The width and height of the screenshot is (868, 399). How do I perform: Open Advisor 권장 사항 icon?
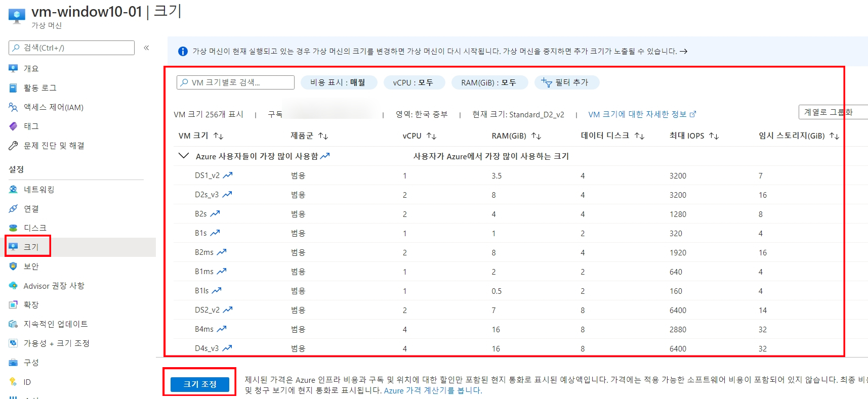(x=13, y=286)
